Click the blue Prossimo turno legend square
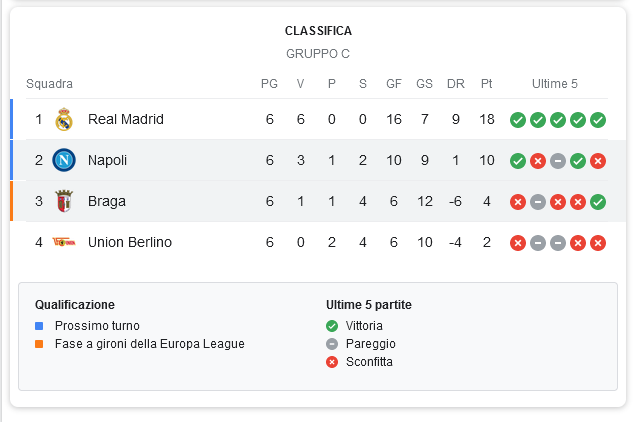The width and height of the screenshot is (633, 422). 39,326
